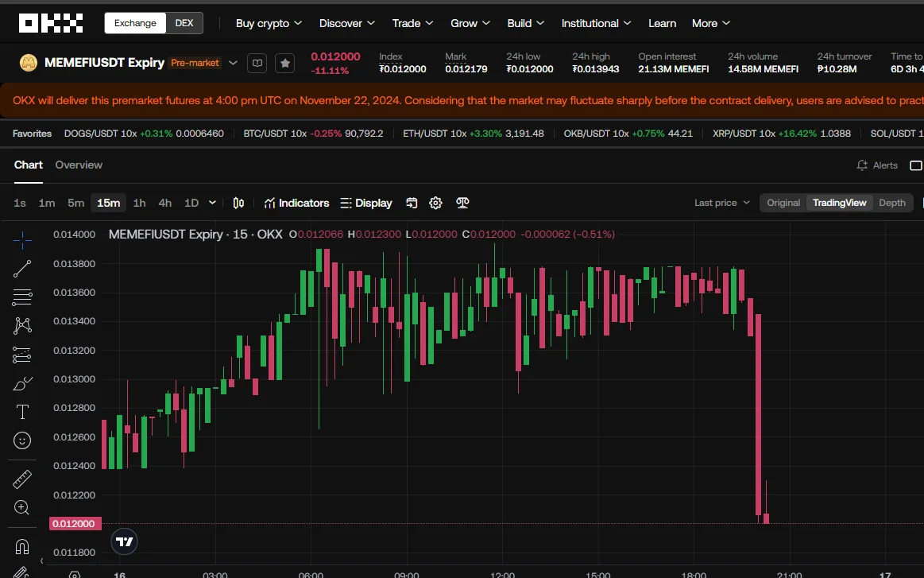Add MEMEFIUSDT to favorites star
The width and height of the screenshot is (924, 578).
click(x=285, y=63)
